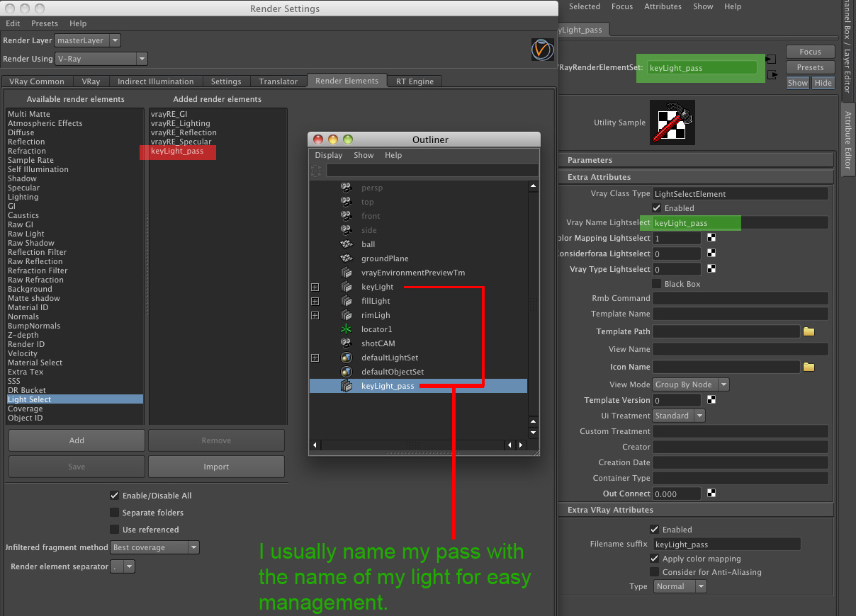This screenshot has width=856, height=616.
Task: Select Light Select in Available render elements
Action: point(74,399)
